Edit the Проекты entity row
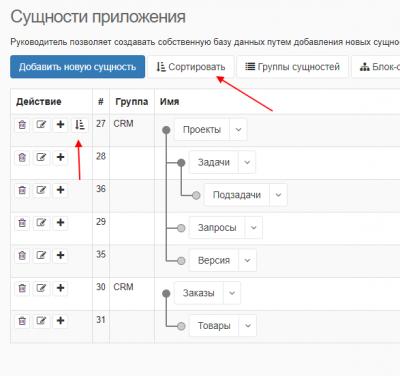 coord(41,125)
